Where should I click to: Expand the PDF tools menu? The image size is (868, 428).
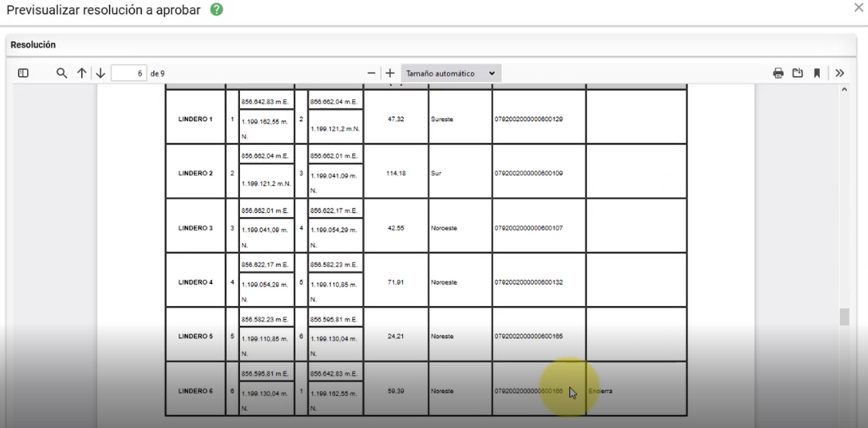(x=839, y=73)
